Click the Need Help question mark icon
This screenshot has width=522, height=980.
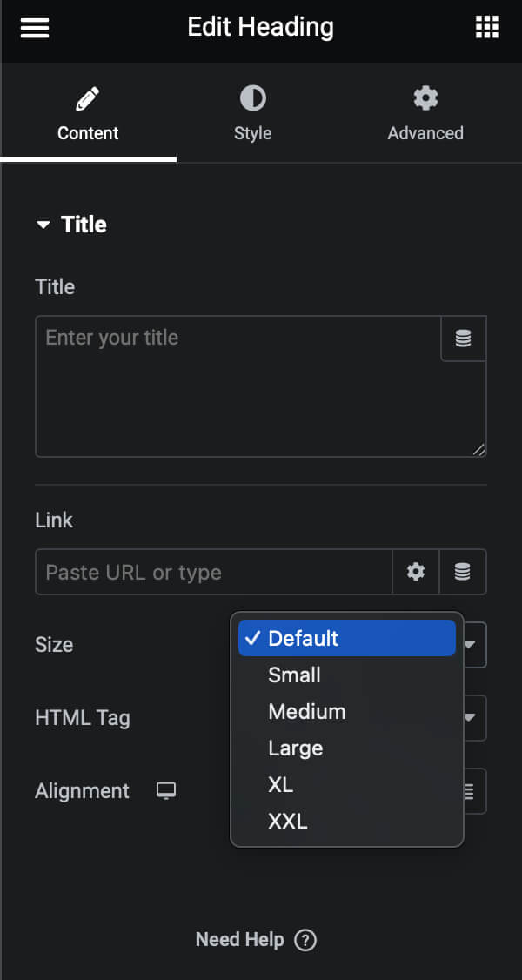[306, 940]
